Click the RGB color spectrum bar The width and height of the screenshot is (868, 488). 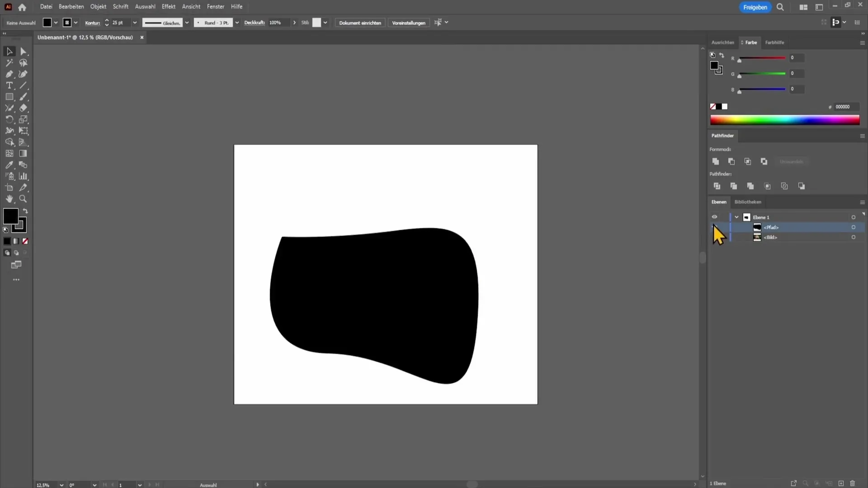point(784,120)
